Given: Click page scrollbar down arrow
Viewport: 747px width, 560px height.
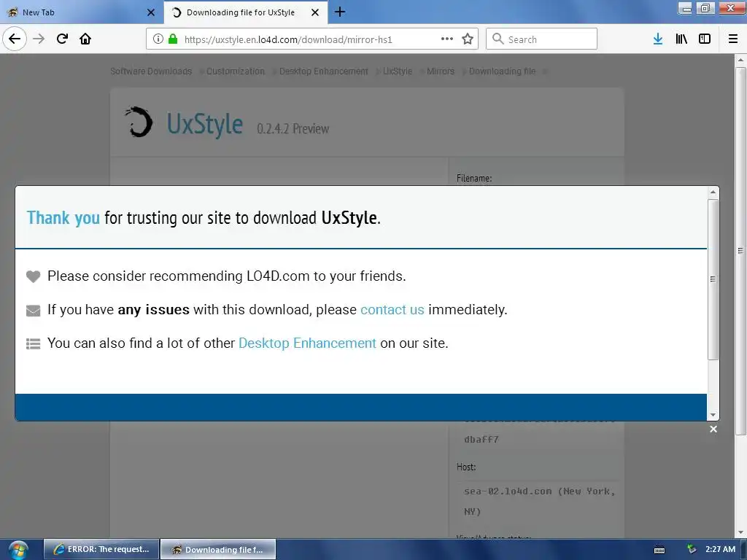Looking at the screenshot, I should coord(740,532).
